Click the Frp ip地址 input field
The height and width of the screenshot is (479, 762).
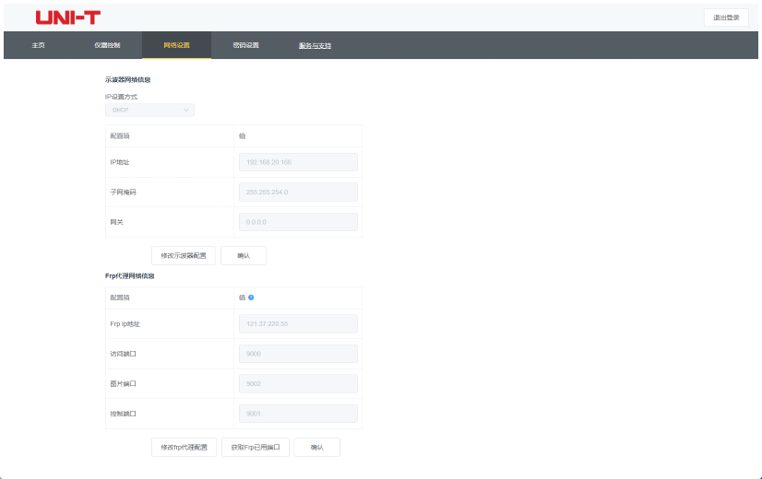[x=298, y=324]
